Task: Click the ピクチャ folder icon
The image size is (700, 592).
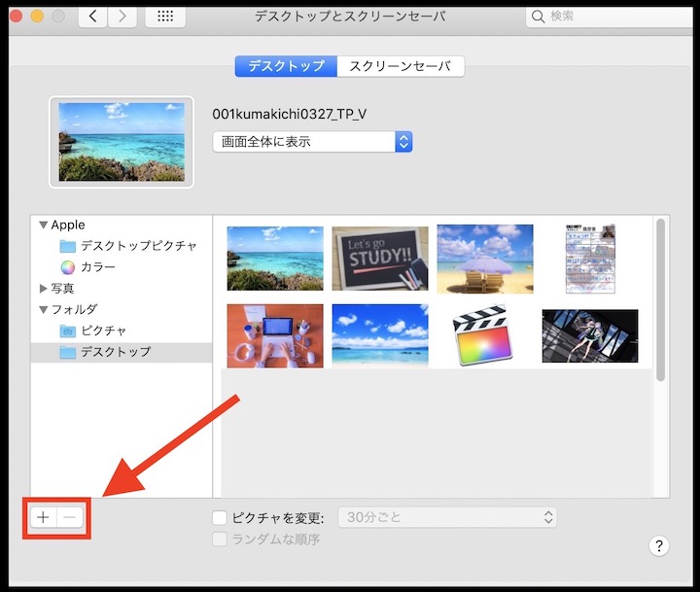Action: (68, 331)
